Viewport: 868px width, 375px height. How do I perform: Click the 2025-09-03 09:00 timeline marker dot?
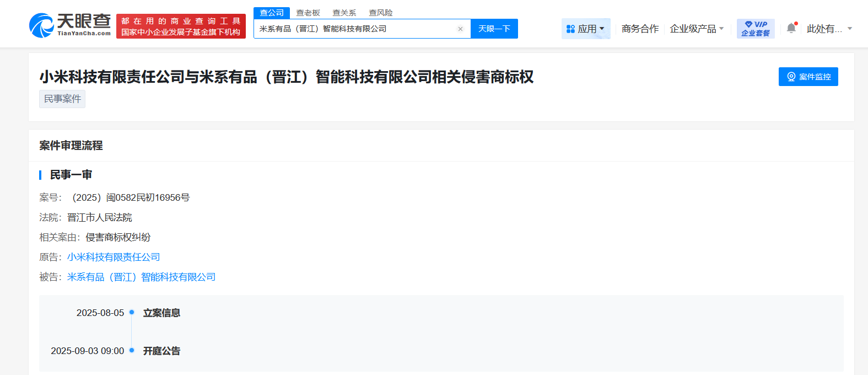[x=132, y=350]
